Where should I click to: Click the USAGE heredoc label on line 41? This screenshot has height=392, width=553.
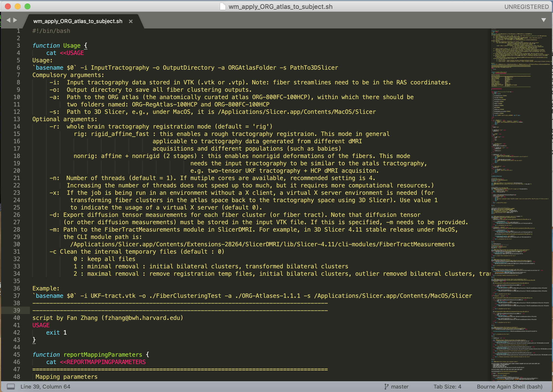pyautogui.click(x=41, y=325)
